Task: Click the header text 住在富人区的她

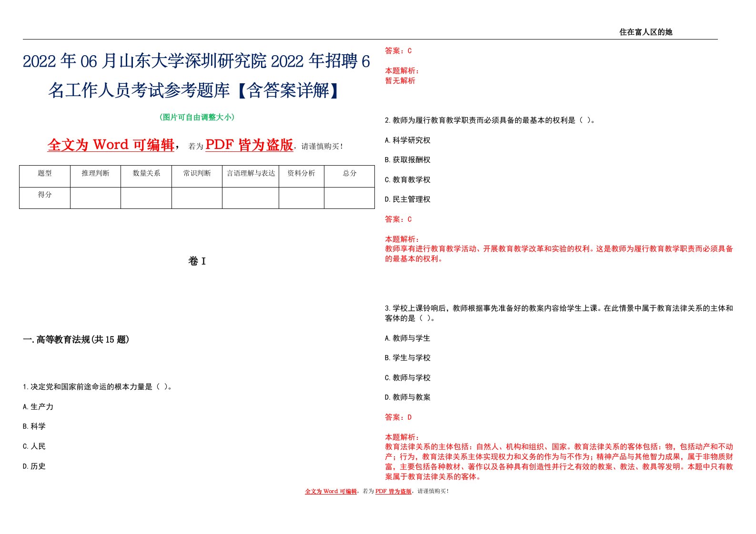Action: coord(645,32)
